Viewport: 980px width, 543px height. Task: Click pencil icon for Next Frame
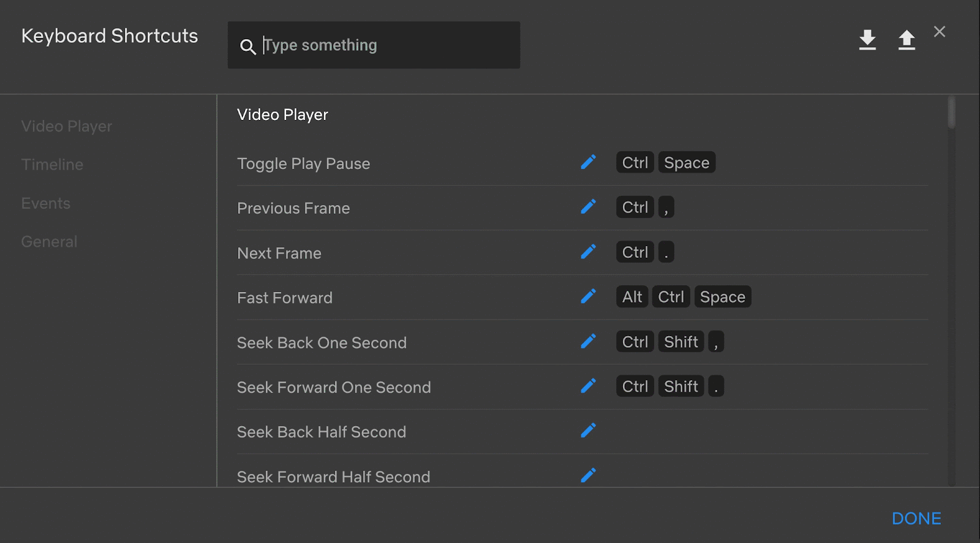588,252
